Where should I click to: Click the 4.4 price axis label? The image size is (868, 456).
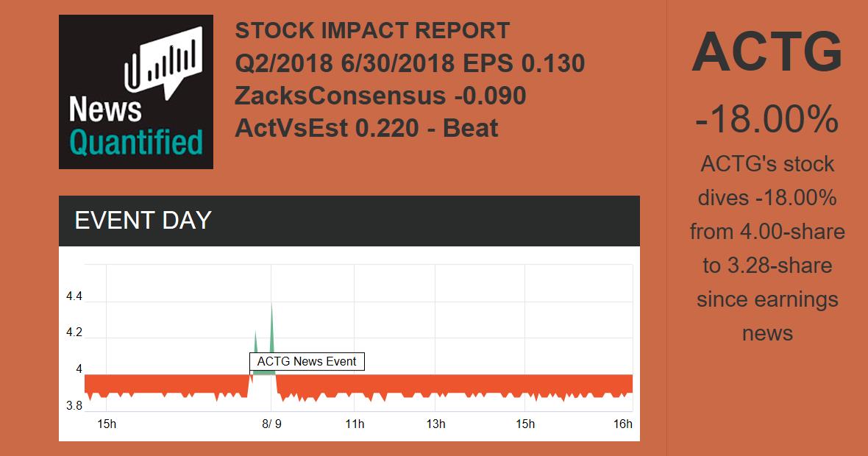74,297
